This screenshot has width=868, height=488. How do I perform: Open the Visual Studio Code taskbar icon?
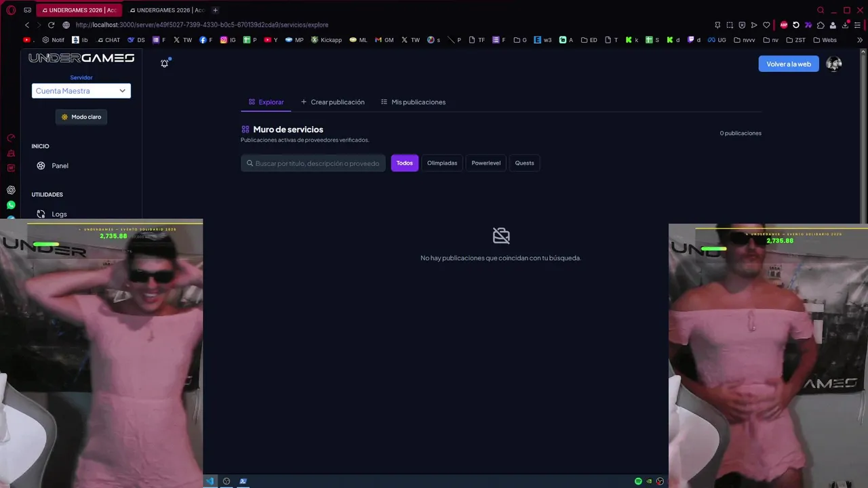(x=210, y=481)
